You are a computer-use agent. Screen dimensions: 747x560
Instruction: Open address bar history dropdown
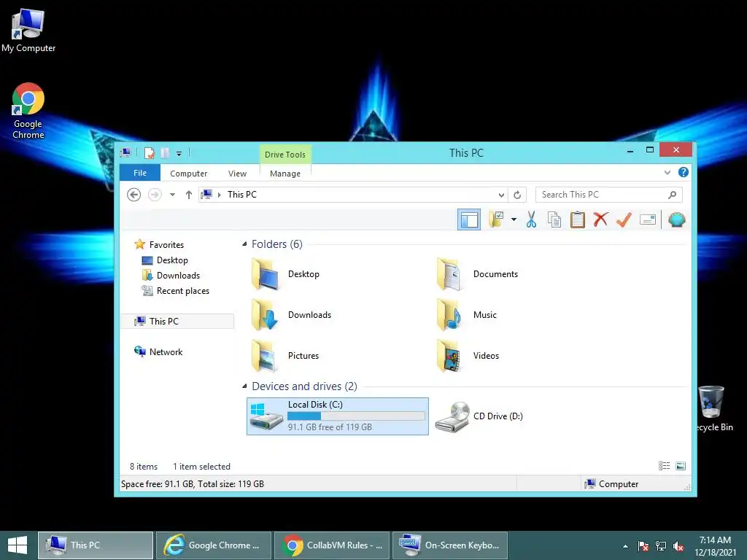[x=501, y=195]
